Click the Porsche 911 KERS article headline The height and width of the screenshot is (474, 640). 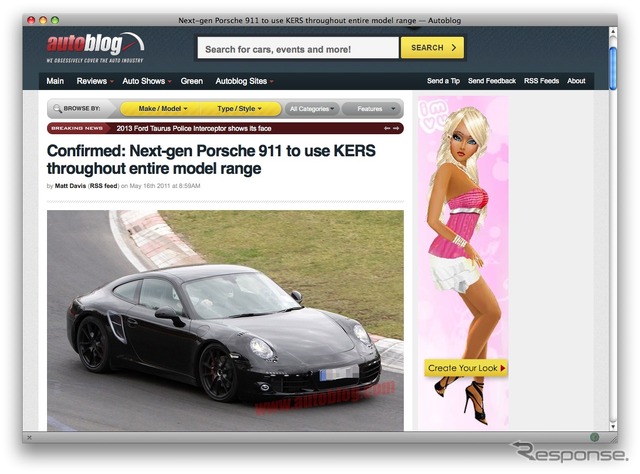point(211,160)
